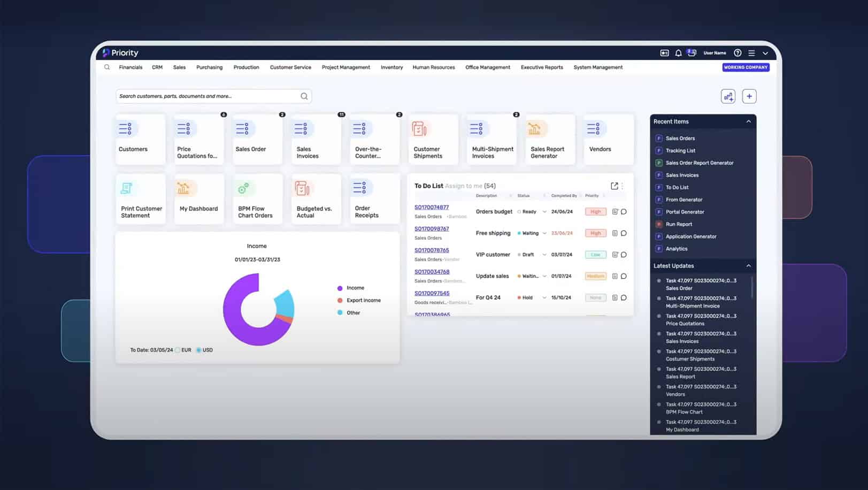
Task: Click the search customers input field
Action: point(213,96)
